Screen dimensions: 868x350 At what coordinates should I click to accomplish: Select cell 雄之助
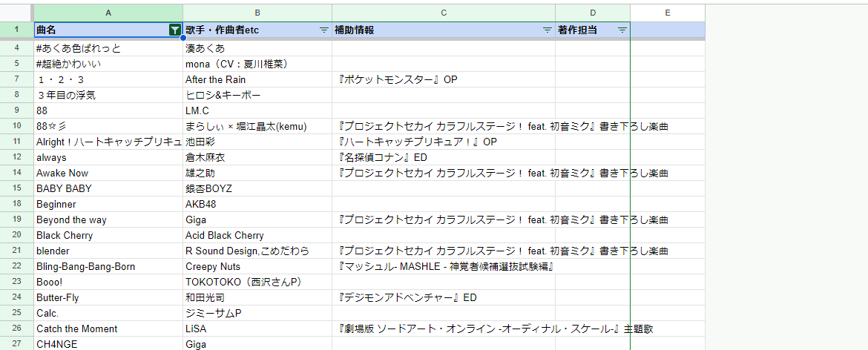pyautogui.click(x=257, y=173)
